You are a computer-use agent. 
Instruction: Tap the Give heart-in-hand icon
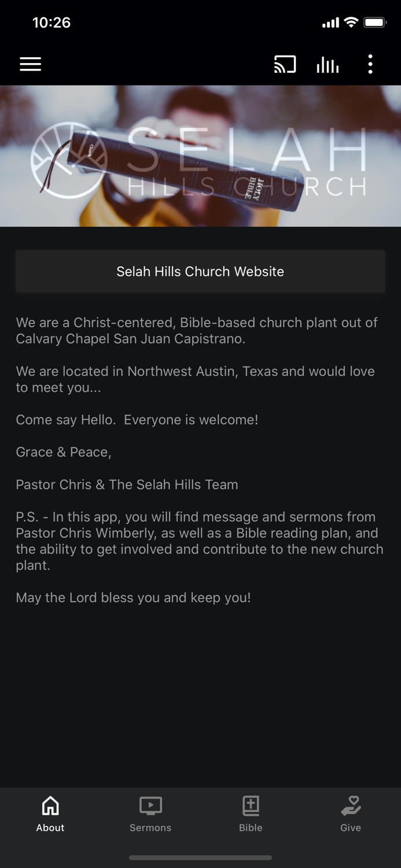click(x=351, y=804)
